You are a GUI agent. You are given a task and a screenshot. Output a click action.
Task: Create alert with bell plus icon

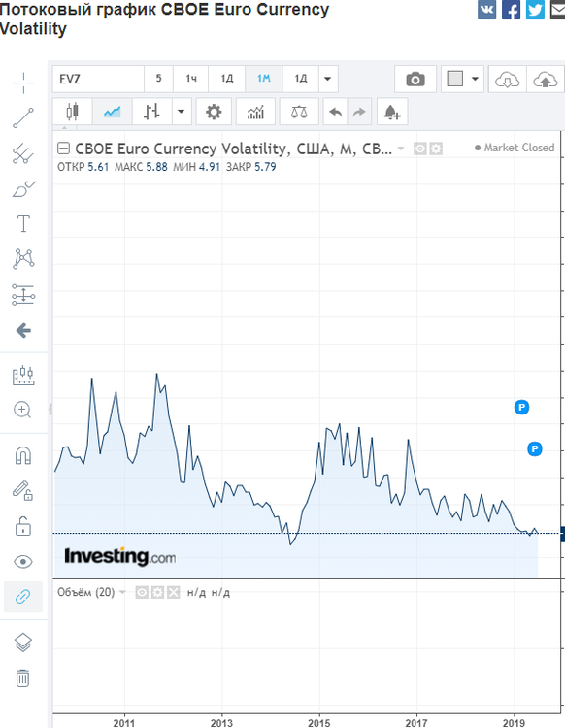coord(392,112)
